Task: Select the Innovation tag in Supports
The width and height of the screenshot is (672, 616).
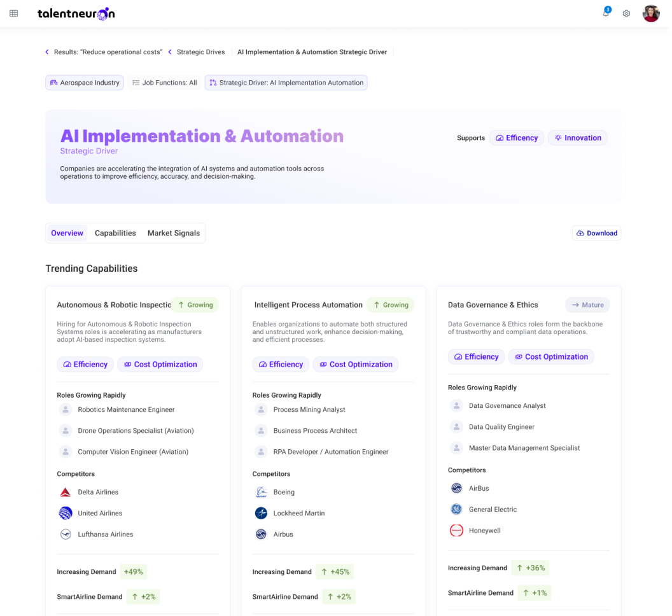Action: (x=577, y=137)
